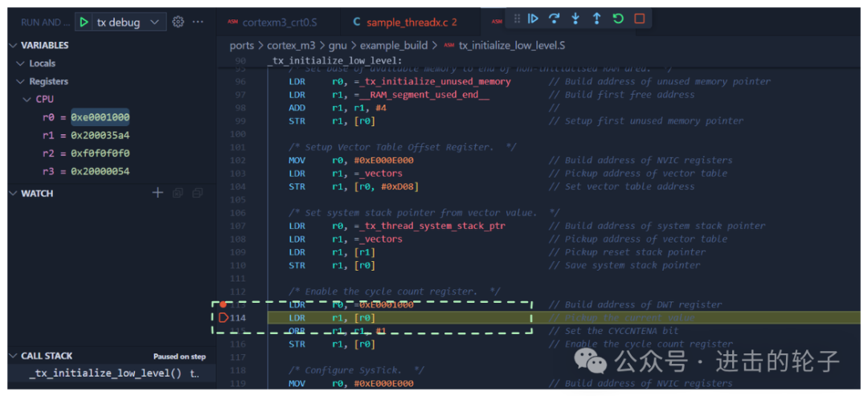Screen dimensions: 868x396
Task: Collapse the VARIABLES section
Action: pyautogui.click(x=14, y=45)
